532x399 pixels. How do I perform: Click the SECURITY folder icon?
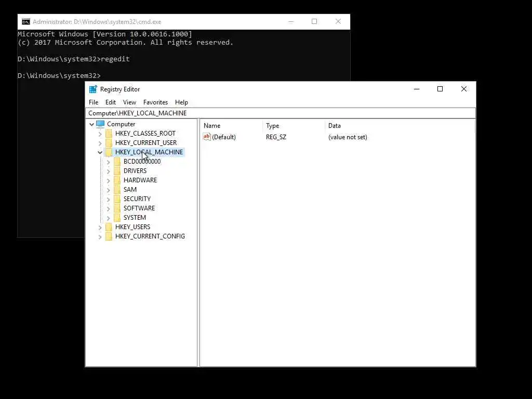click(x=117, y=199)
